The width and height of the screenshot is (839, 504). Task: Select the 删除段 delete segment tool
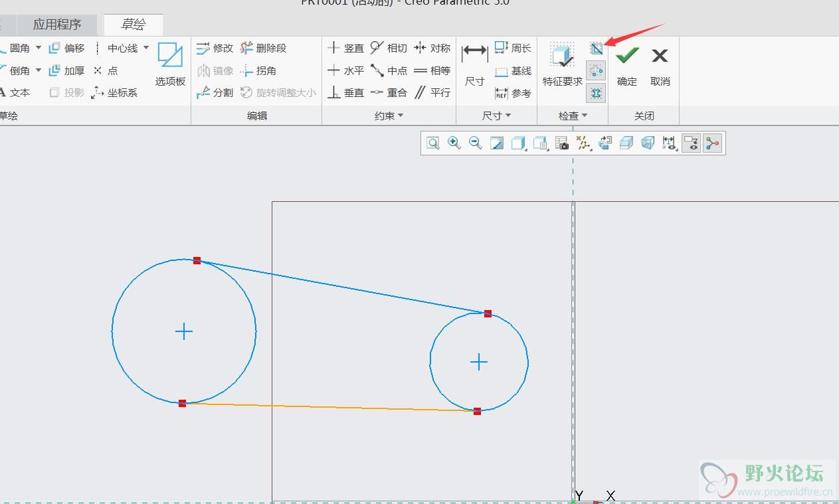[263, 48]
